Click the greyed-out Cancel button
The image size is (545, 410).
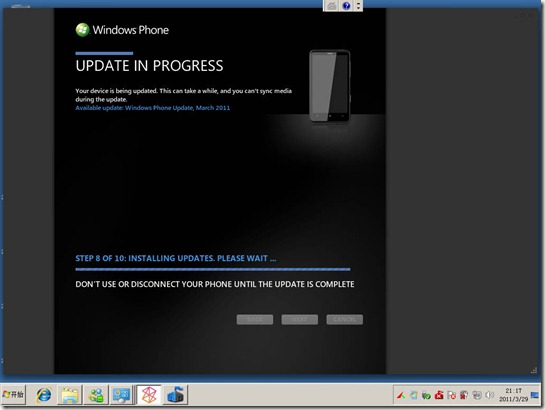(x=344, y=320)
